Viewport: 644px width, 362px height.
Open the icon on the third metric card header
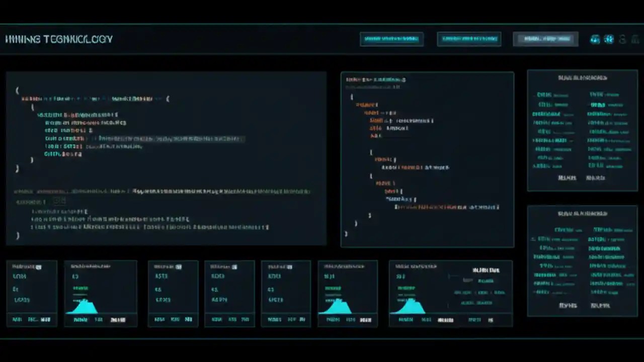point(178,266)
